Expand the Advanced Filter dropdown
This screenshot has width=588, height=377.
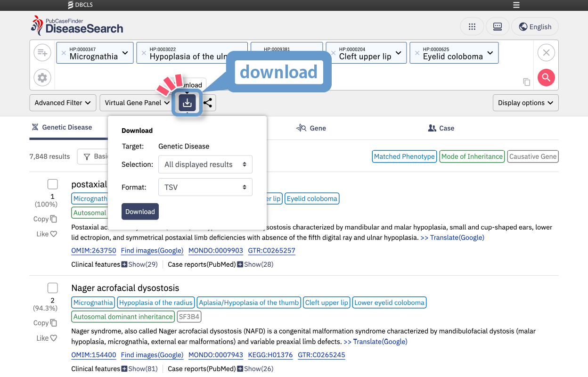[x=63, y=103]
